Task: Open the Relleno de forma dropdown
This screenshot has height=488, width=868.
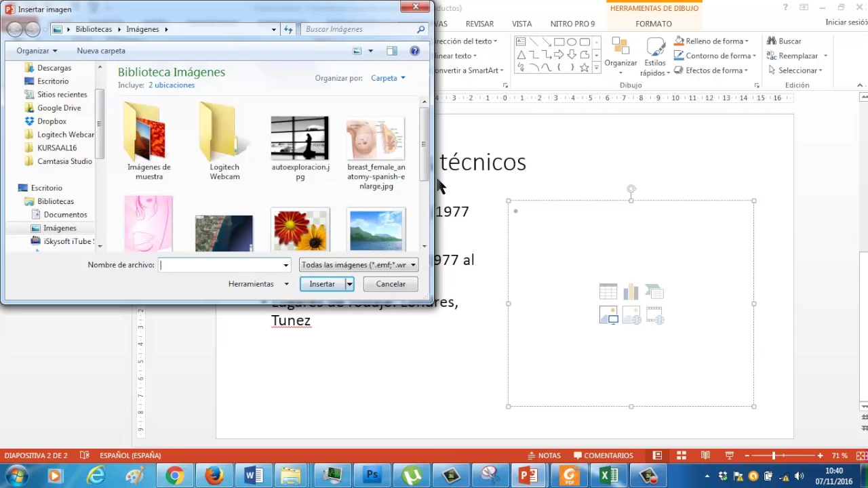Action: tap(711, 41)
